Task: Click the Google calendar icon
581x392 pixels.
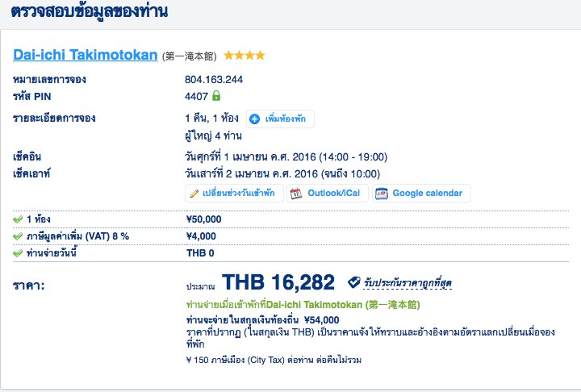Action: [x=382, y=194]
